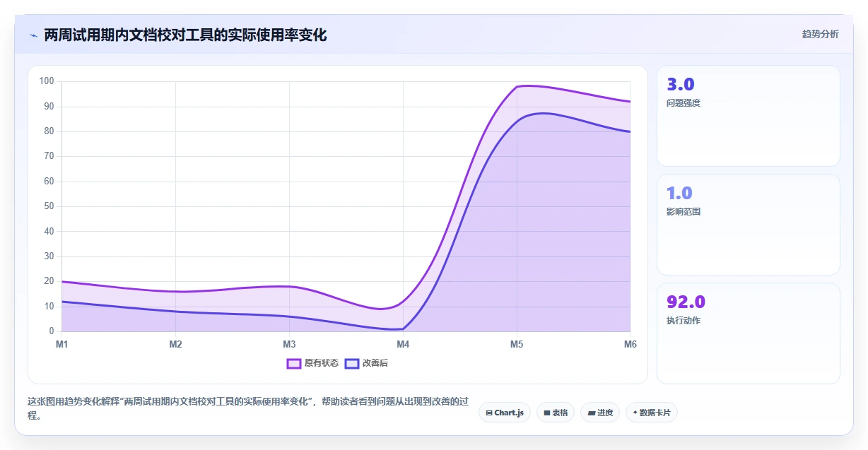Viewport: 868px width, 450px height.
Task: Click the 100 y-axis value
Action: [x=47, y=81]
